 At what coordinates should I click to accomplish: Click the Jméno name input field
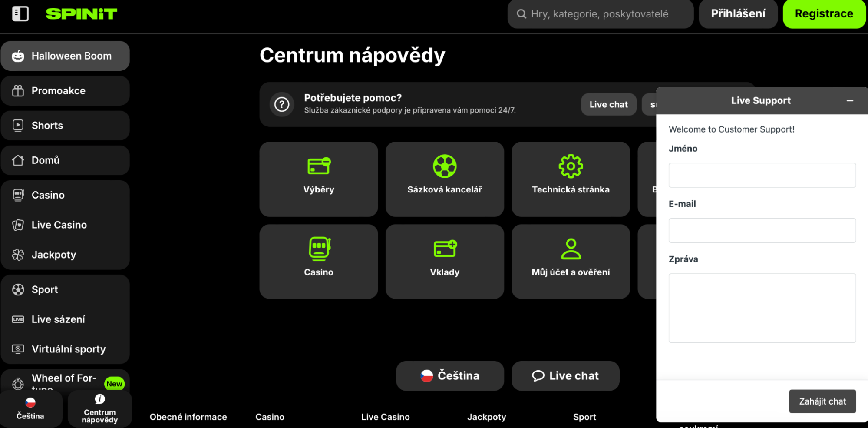(762, 175)
